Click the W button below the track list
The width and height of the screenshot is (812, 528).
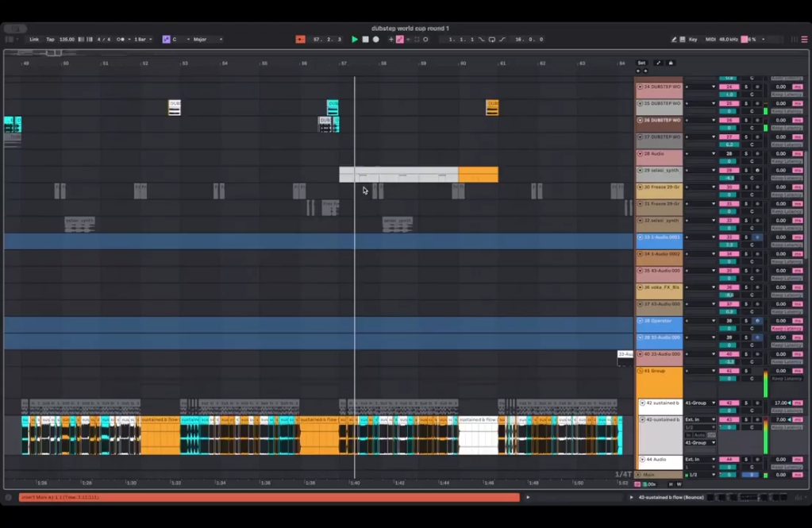(679, 484)
